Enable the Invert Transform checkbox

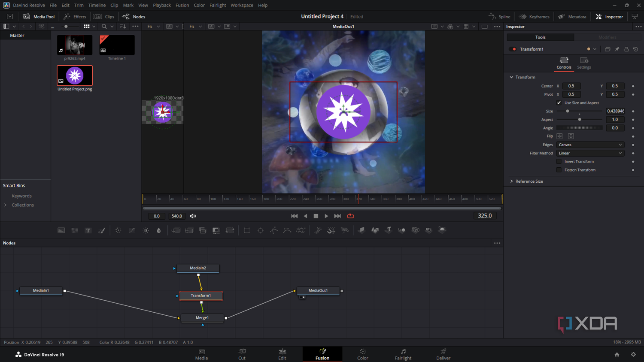point(559,162)
